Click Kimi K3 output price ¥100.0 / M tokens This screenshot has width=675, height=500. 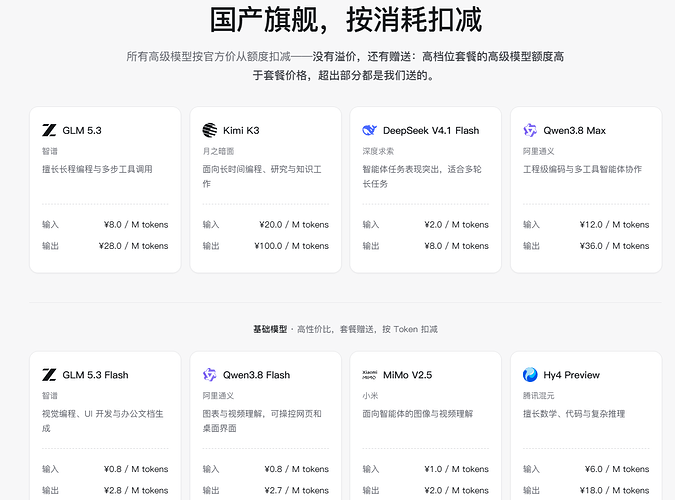pos(291,245)
